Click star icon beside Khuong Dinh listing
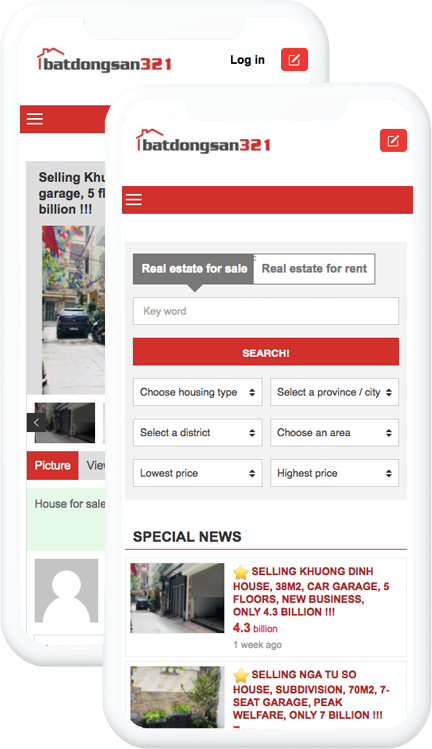This screenshot has width=432, height=749. [x=241, y=572]
